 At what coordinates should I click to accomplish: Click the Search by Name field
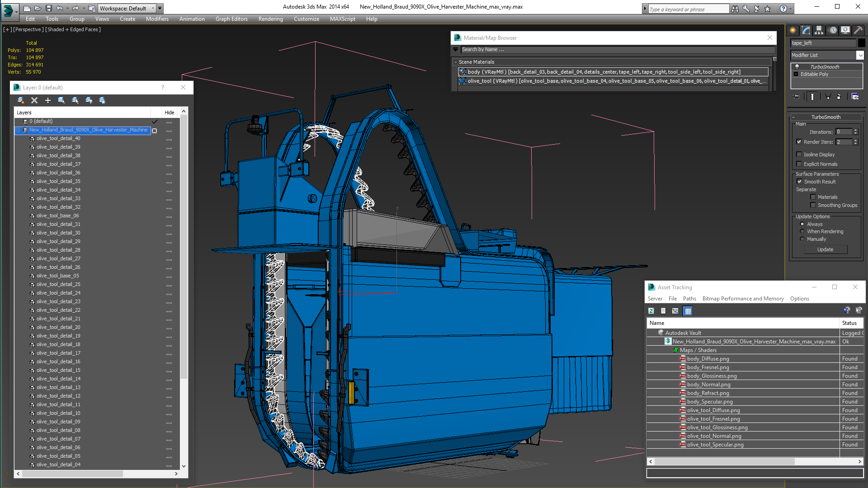tap(618, 50)
